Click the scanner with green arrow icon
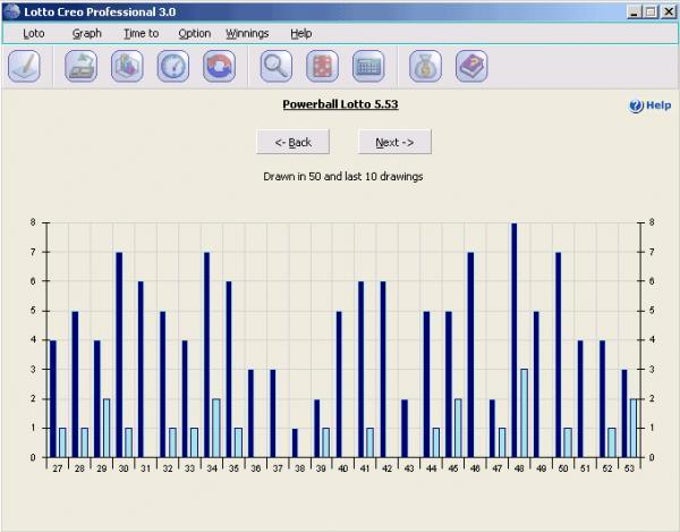This screenshot has width=680, height=532. pyautogui.click(x=81, y=66)
